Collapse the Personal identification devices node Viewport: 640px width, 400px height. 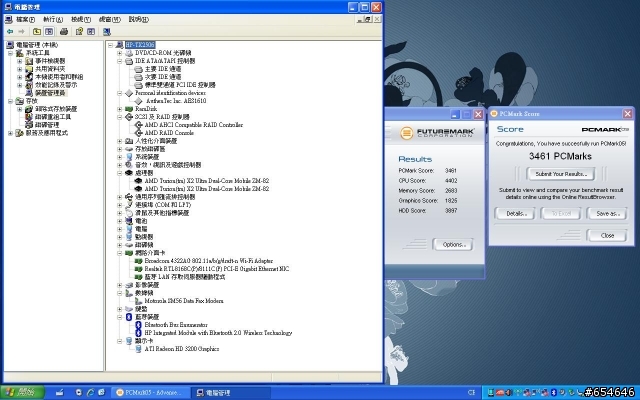tap(120, 93)
